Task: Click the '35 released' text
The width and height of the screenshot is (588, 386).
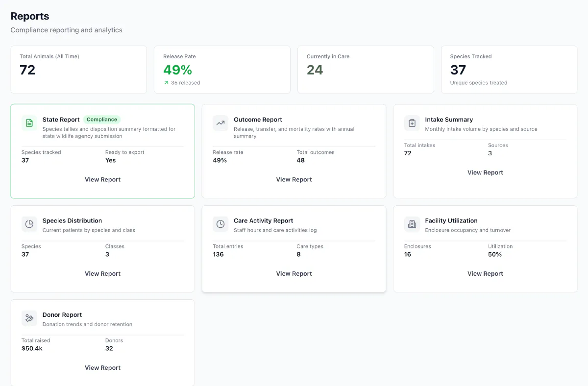Action: (x=186, y=83)
